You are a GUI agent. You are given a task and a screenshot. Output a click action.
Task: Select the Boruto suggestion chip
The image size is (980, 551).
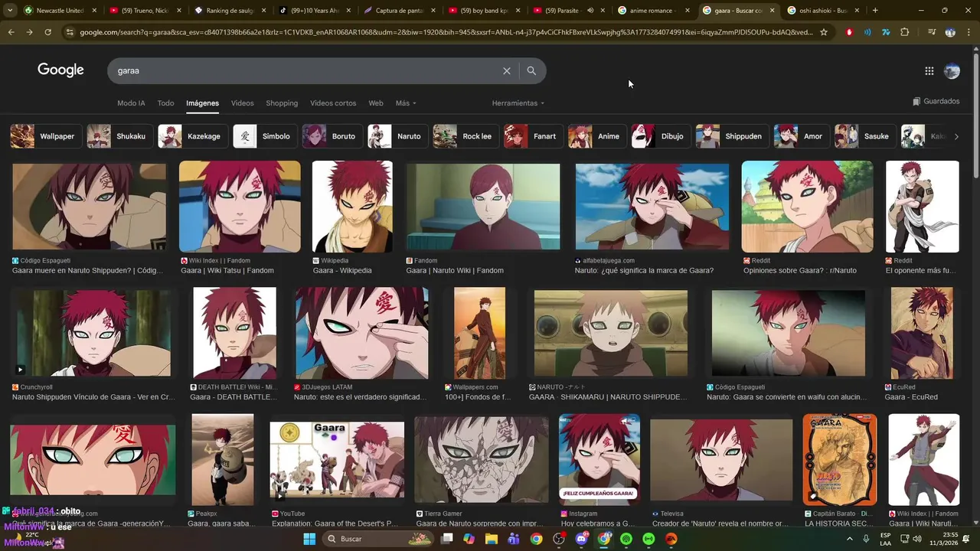coord(331,136)
